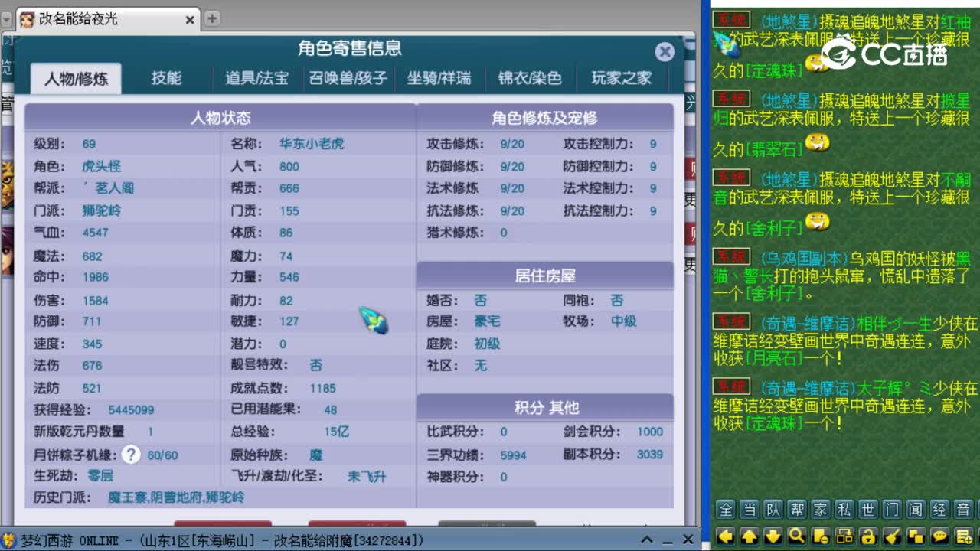
Task: Click the list-with-plus chat icon
Action: [x=963, y=535]
